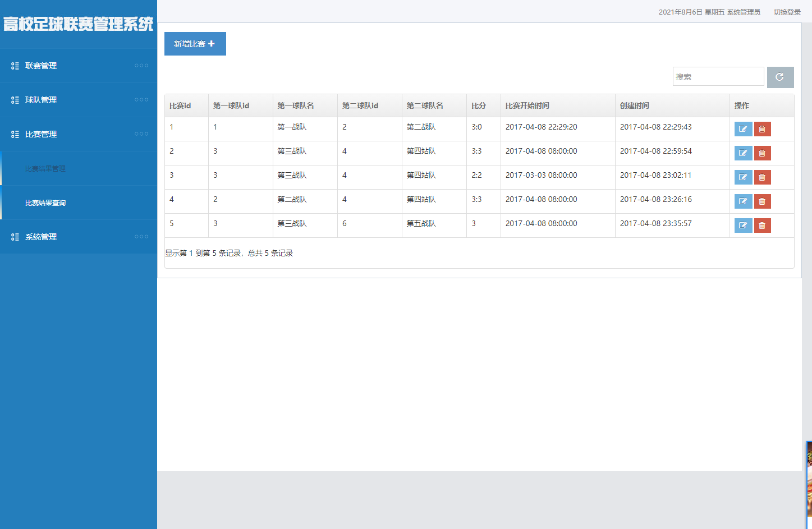Click the edit icon for match id 2
The width and height of the screenshot is (812, 529).
743,153
